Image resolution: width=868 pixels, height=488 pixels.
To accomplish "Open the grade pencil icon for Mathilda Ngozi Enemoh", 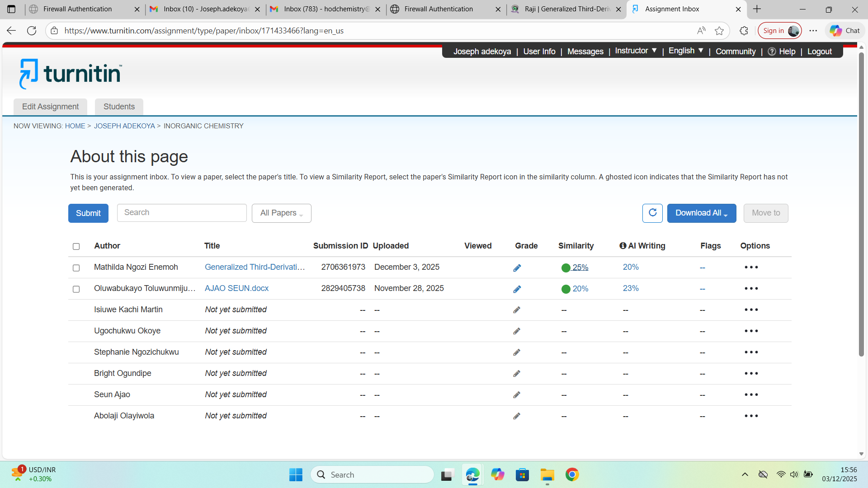I will point(517,268).
